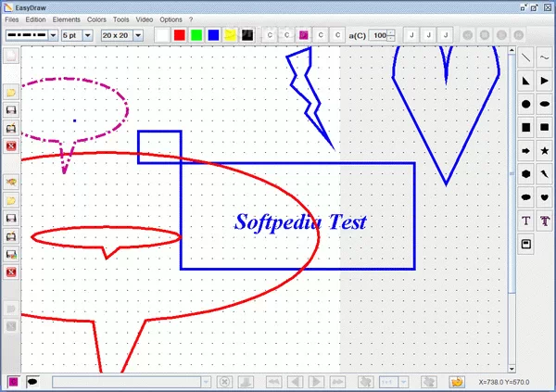Open the Video menu
Image resolution: width=556 pixels, height=392 pixels.
[145, 19]
